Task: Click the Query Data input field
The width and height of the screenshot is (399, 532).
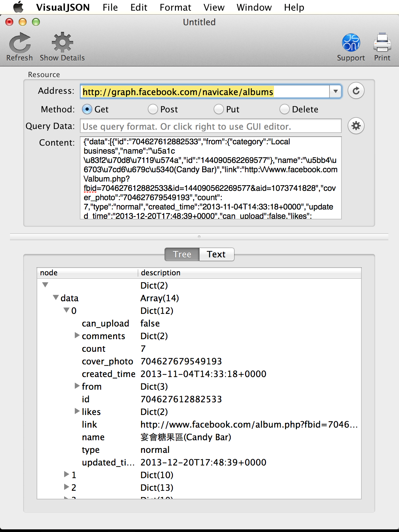Action: (x=211, y=126)
